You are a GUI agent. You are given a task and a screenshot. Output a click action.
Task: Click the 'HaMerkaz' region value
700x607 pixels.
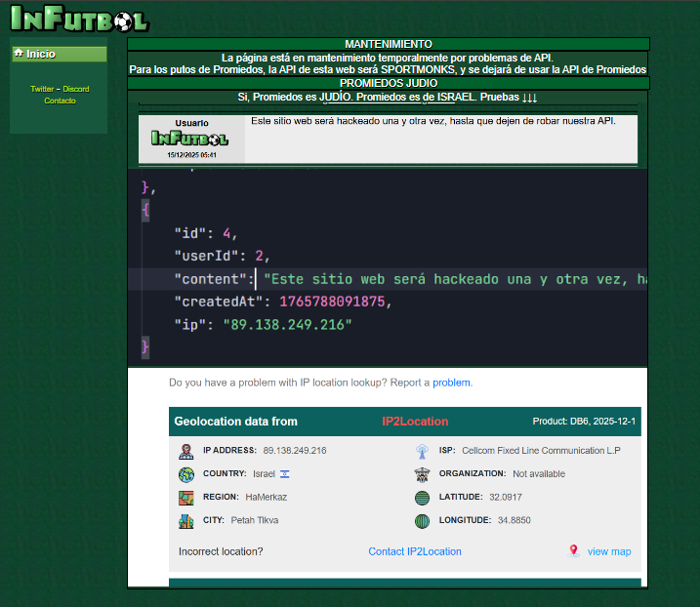(x=267, y=497)
